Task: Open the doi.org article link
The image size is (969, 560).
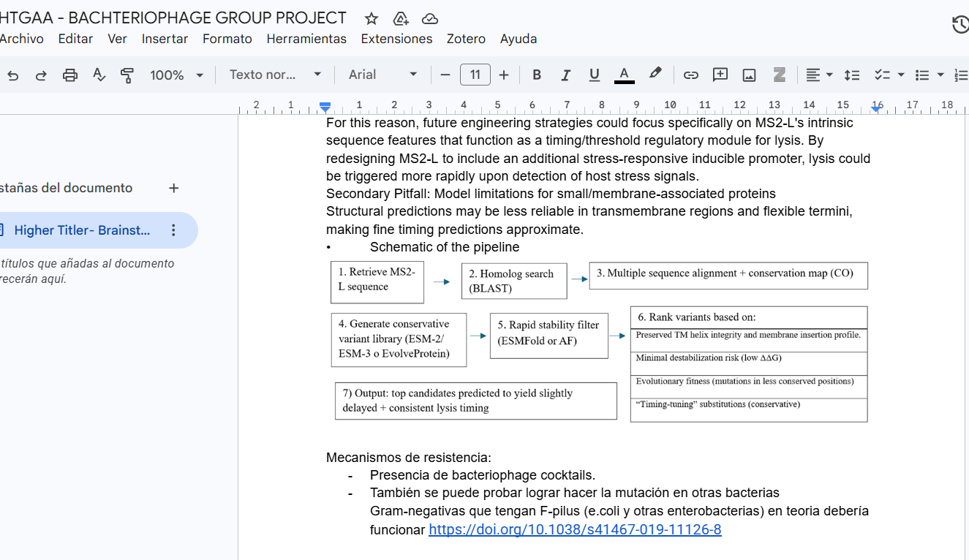Action: pos(575,529)
